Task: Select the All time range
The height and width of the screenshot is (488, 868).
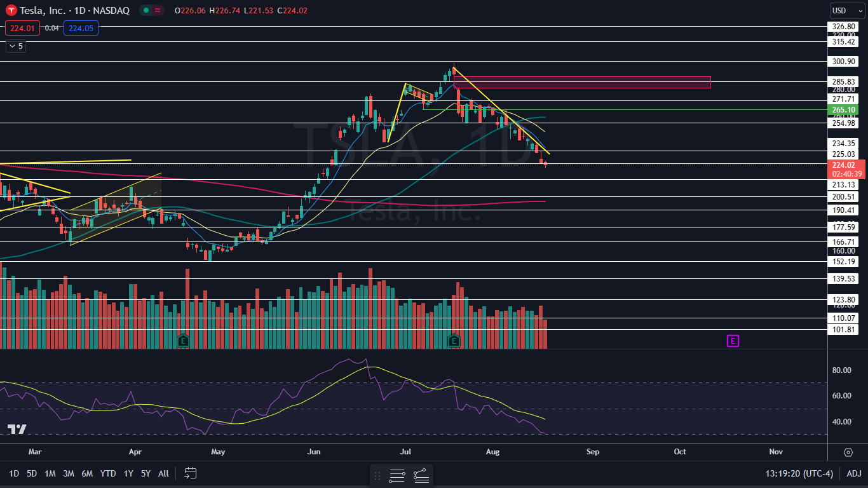Action: [x=163, y=473]
